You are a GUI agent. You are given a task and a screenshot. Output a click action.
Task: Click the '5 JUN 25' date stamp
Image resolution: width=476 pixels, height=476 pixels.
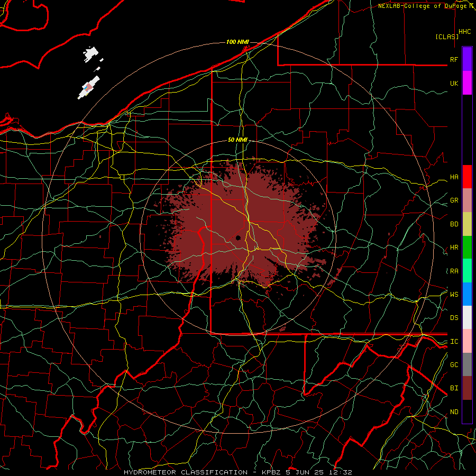click(x=305, y=472)
